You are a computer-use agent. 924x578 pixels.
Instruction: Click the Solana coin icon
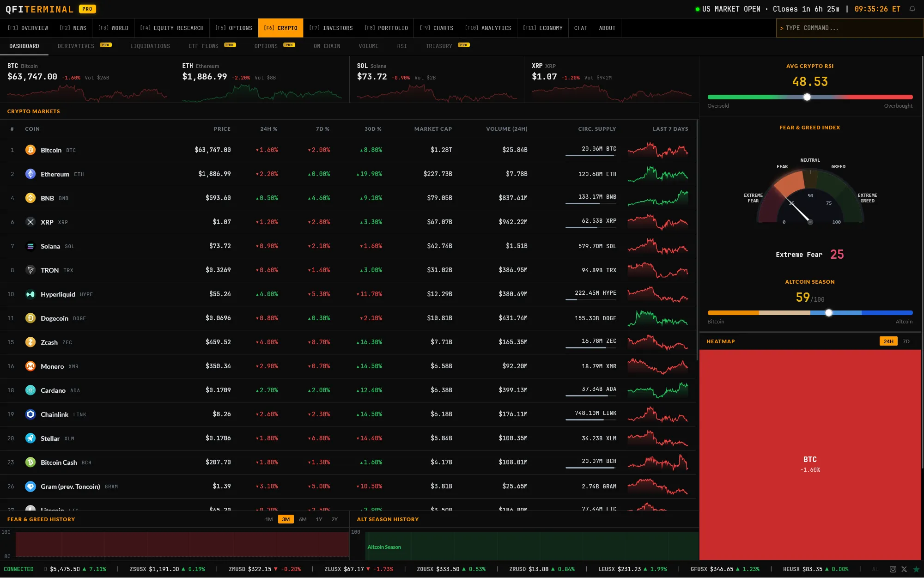coord(30,246)
